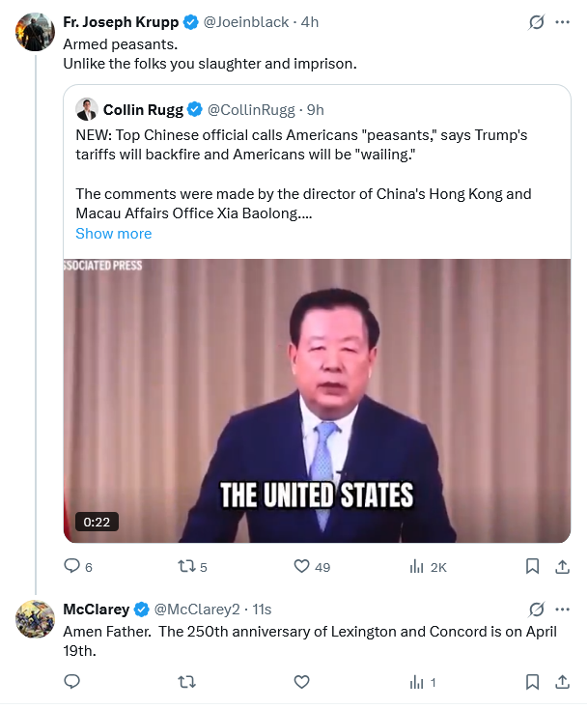The image size is (588, 709).
Task: Share Fr. Joseph Krupp's post
Action: (562, 567)
